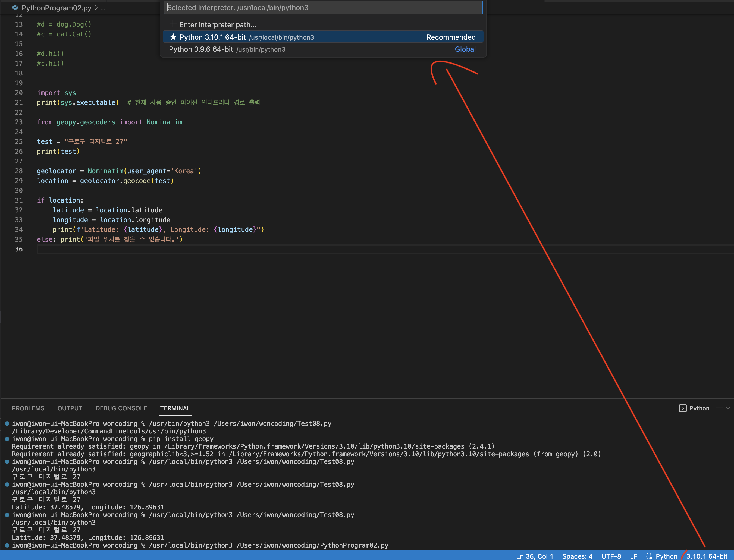Select the TERMINAL tab
The width and height of the screenshot is (734, 560).
click(x=175, y=408)
